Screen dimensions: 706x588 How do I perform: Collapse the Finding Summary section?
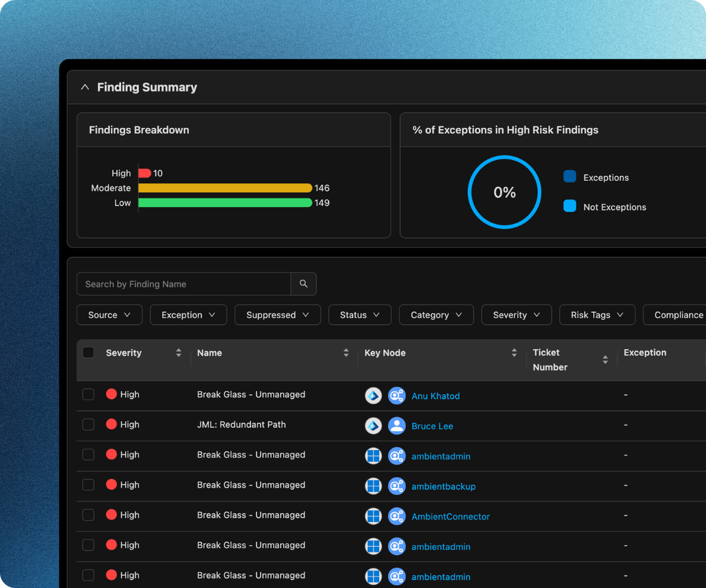[x=85, y=87]
